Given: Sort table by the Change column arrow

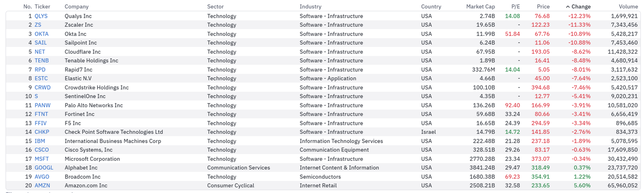Looking at the screenshot, I should pos(568,7).
